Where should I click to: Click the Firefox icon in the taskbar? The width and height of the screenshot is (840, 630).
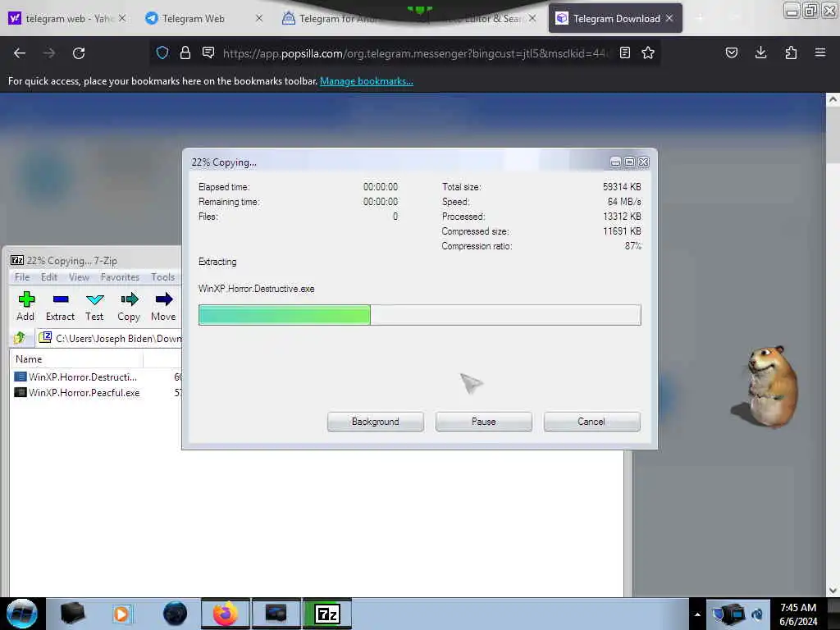(226, 614)
